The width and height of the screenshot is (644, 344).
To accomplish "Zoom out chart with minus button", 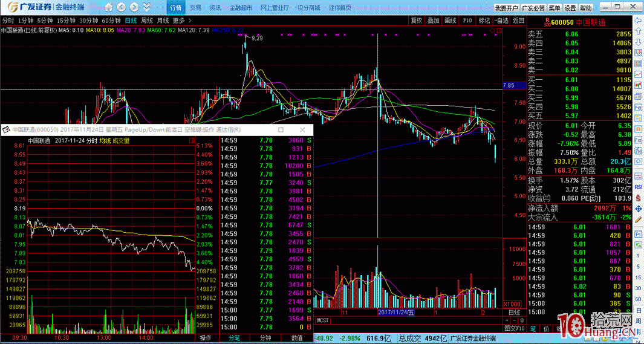I will (514, 320).
